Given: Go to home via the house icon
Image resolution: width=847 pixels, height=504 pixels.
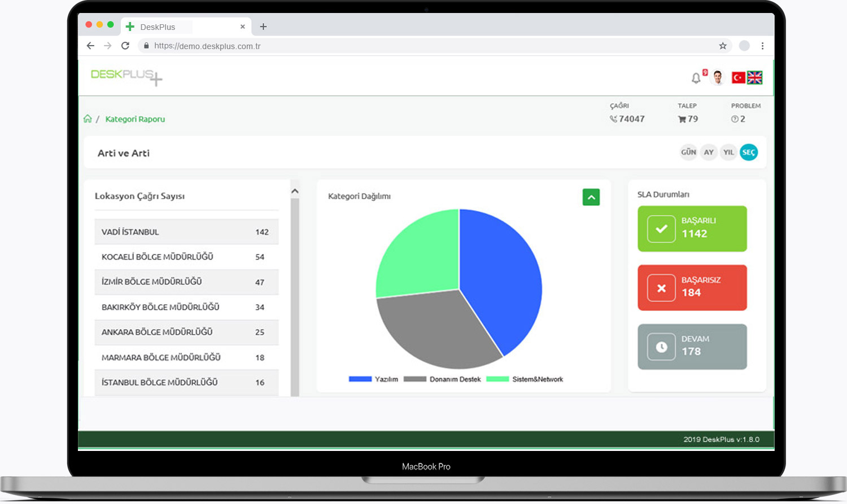Looking at the screenshot, I should click(88, 119).
